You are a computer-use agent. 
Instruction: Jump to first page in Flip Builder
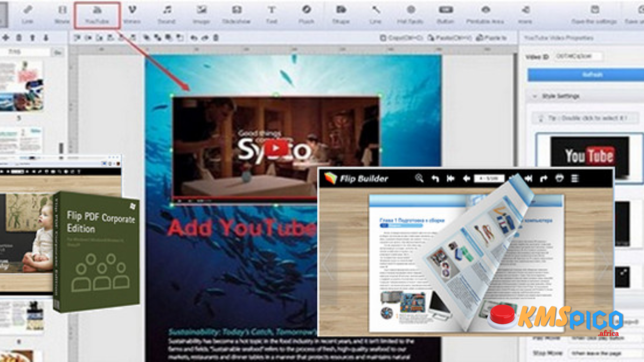pos(451,178)
